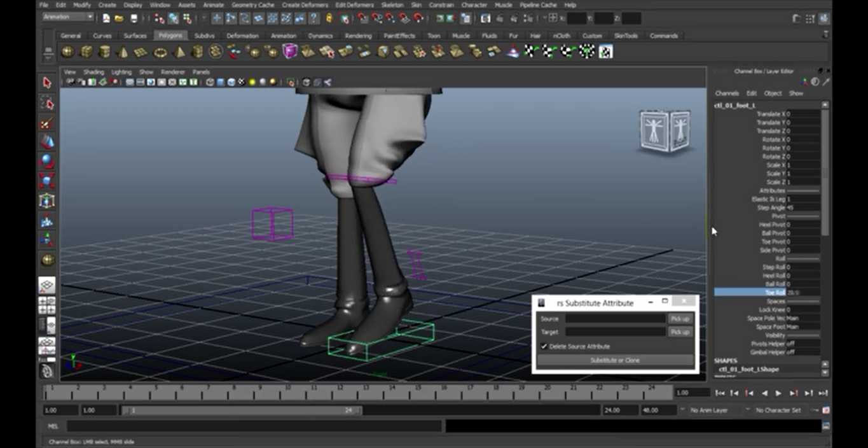Create a polygon sphere from the shelf
This screenshot has width=868, height=448.
(67, 52)
